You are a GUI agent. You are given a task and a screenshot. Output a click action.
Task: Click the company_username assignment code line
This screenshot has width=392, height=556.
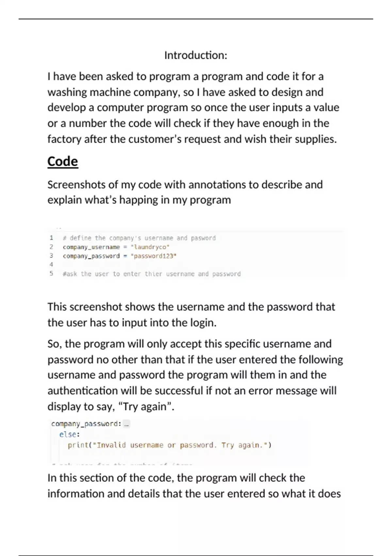(x=116, y=247)
